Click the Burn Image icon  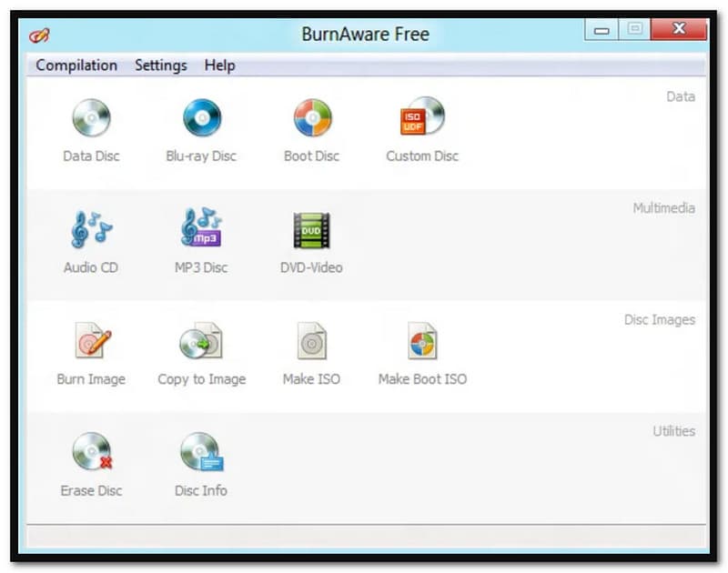(x=93, y=340)
